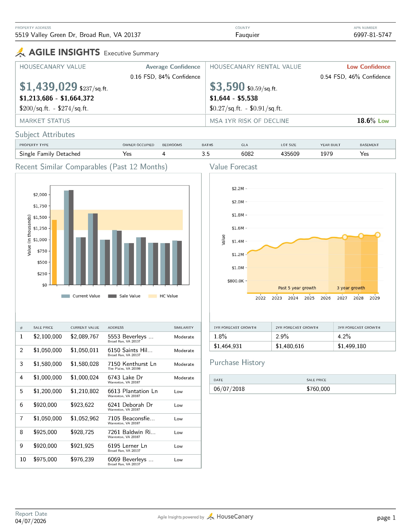This screenshot has height=532, width=411.
Task: Click the HC Value legend swatch
Action: point(153,296)
